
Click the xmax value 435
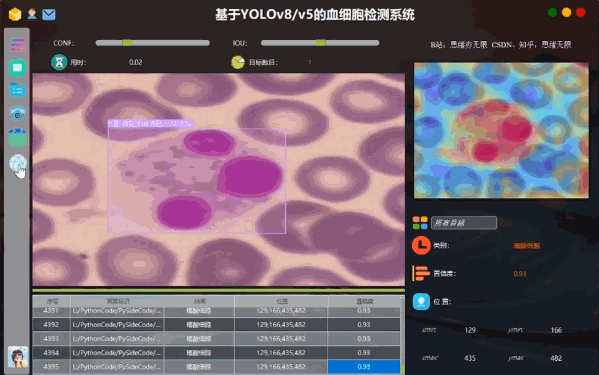point(470,358)
